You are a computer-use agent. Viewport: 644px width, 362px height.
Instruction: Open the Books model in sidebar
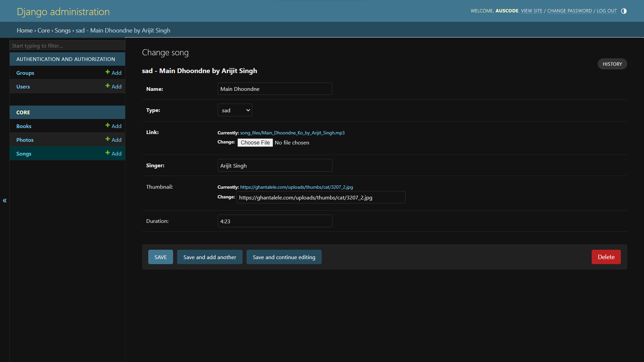click(24, 126)
